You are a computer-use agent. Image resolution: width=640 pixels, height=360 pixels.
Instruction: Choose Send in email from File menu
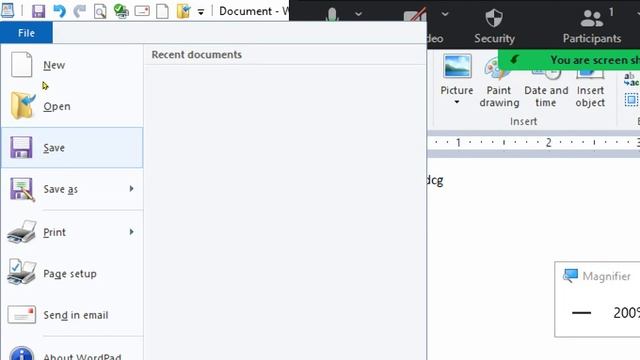click(72, 315)
